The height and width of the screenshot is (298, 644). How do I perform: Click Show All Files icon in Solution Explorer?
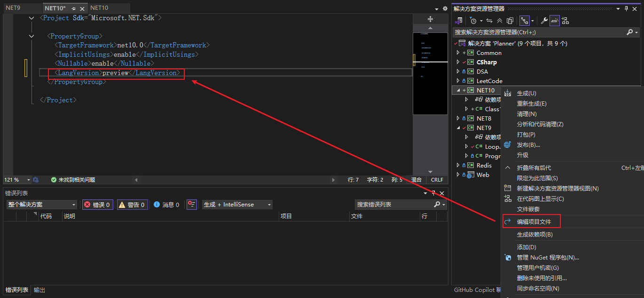[x=509, y=21]
